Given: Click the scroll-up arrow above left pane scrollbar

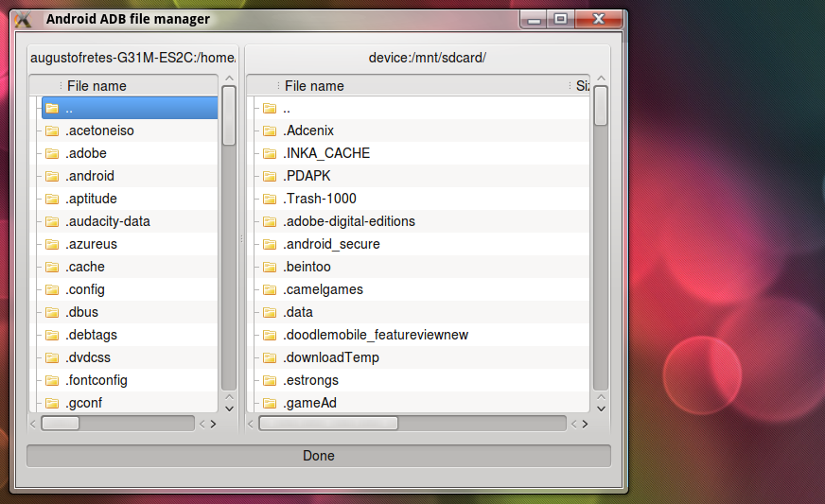Looking at the screenshot, I should tap(229, 78).
